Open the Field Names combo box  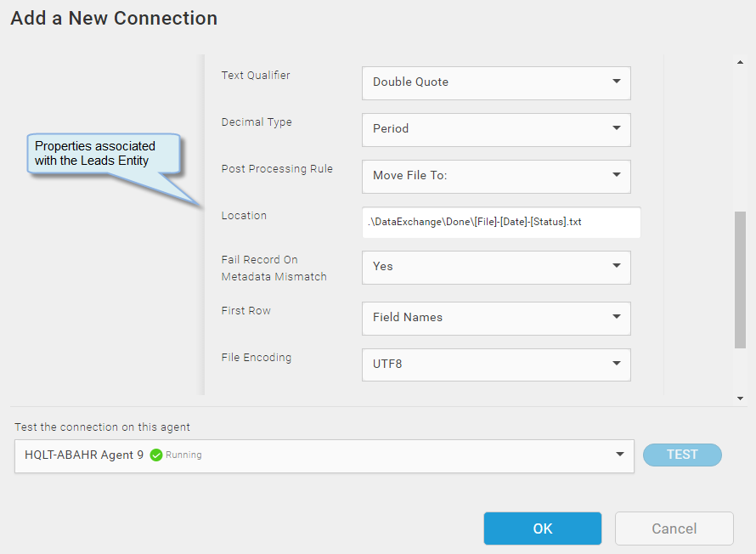[496, 319]
